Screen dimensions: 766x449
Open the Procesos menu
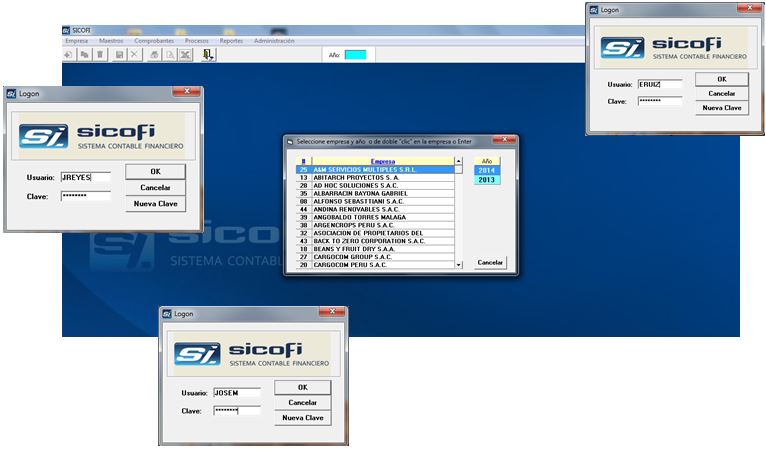click(x=197, y=41)
